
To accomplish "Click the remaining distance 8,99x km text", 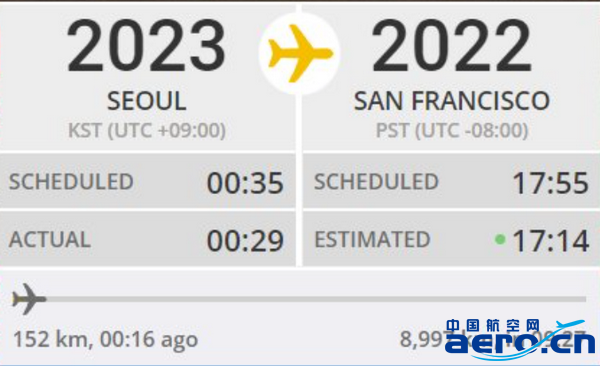I will 423,339.
